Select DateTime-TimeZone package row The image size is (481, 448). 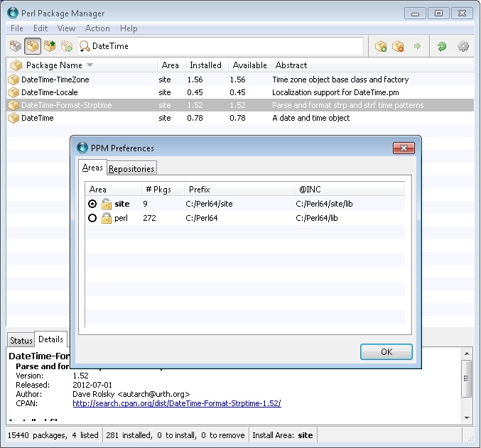pos(240,80)
